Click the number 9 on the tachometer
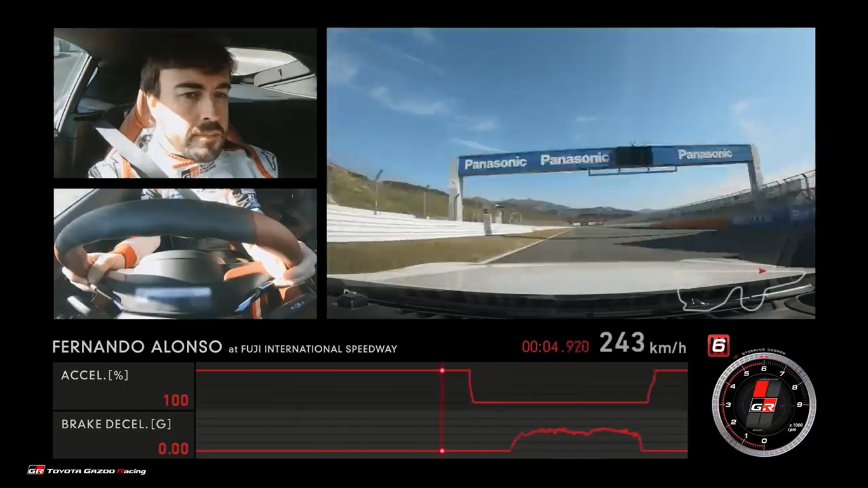This screenshot has height=488, width=868. [799, 404]
